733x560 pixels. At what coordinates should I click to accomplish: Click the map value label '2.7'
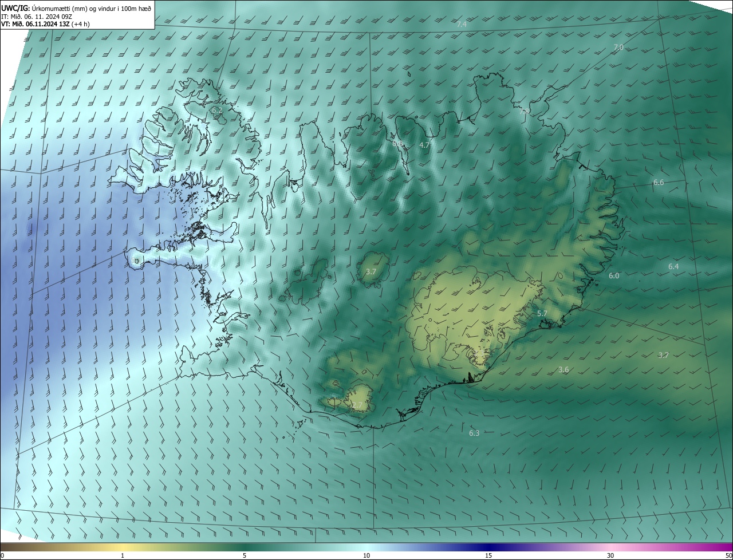coord(357,405)
